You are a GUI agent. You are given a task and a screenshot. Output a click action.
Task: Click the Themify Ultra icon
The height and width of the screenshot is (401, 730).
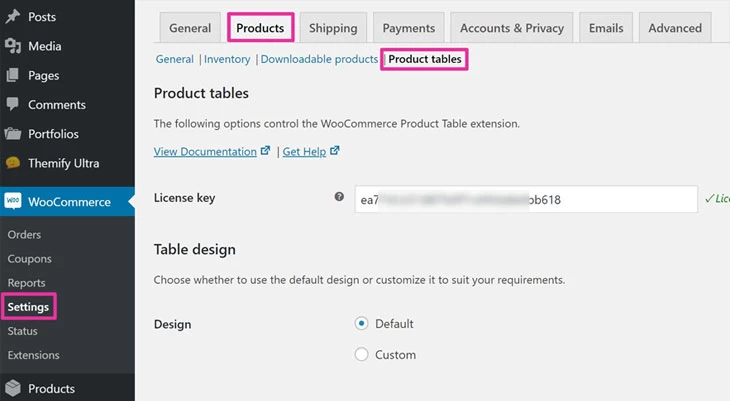coord(13,163)
